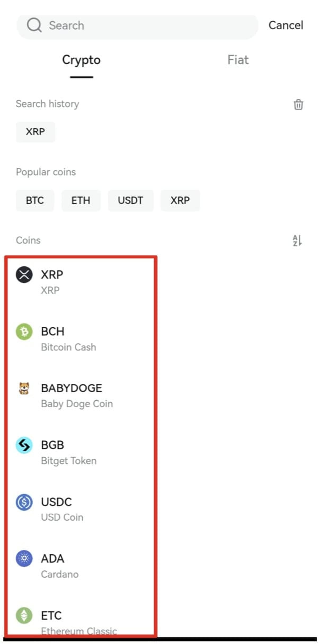Cancel the coin search
The height and width of the screenshot is (644, 323).
(286, 25)
